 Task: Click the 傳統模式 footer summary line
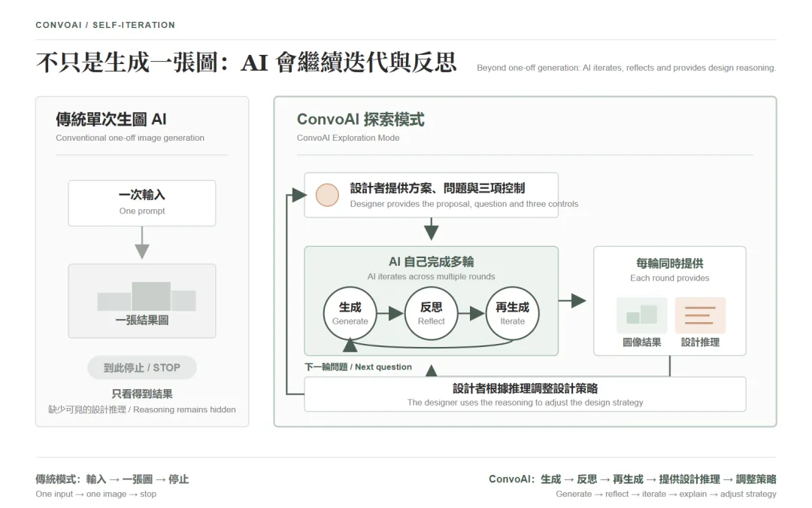(112, 479)
